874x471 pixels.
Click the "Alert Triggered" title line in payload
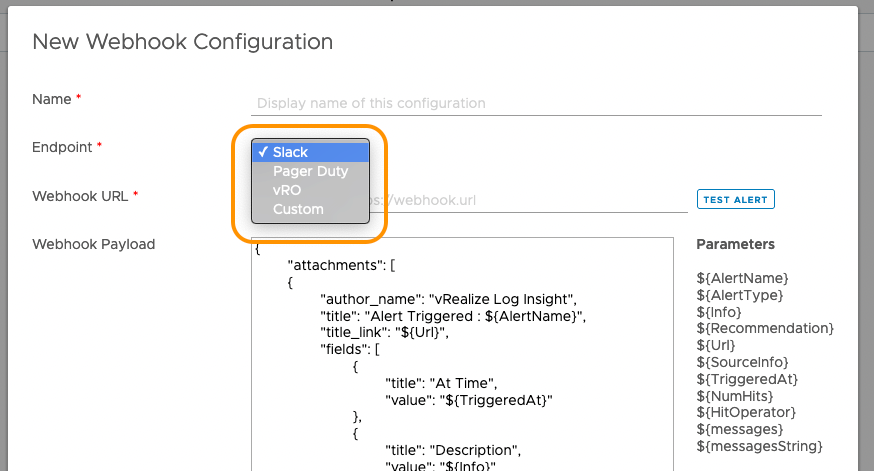453,316
